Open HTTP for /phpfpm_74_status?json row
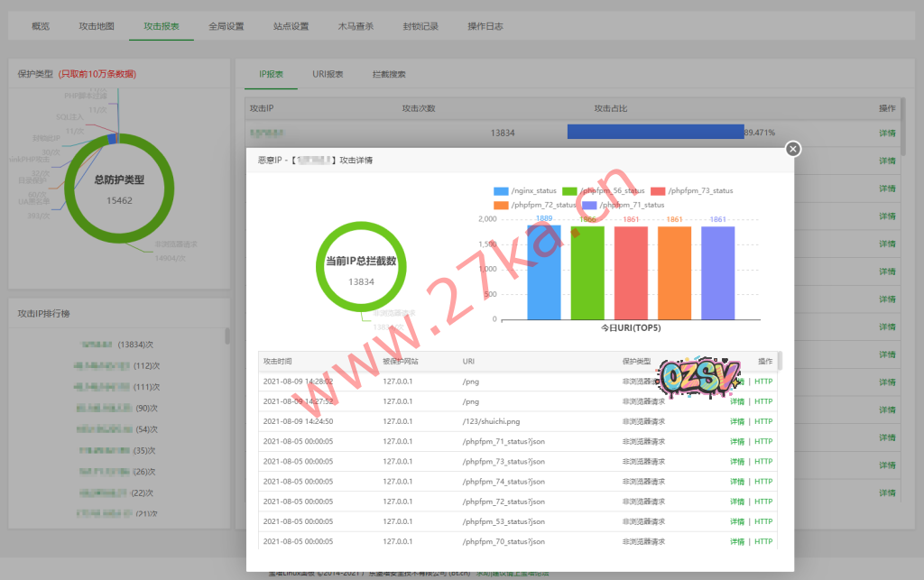 point(763,482)
